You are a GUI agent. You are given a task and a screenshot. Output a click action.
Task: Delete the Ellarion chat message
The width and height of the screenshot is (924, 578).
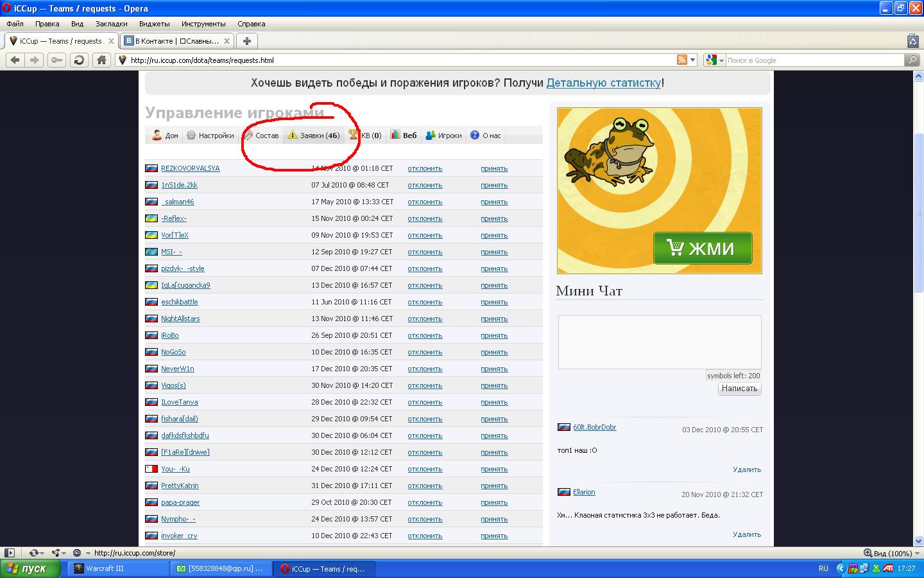(x=747, y=534)
